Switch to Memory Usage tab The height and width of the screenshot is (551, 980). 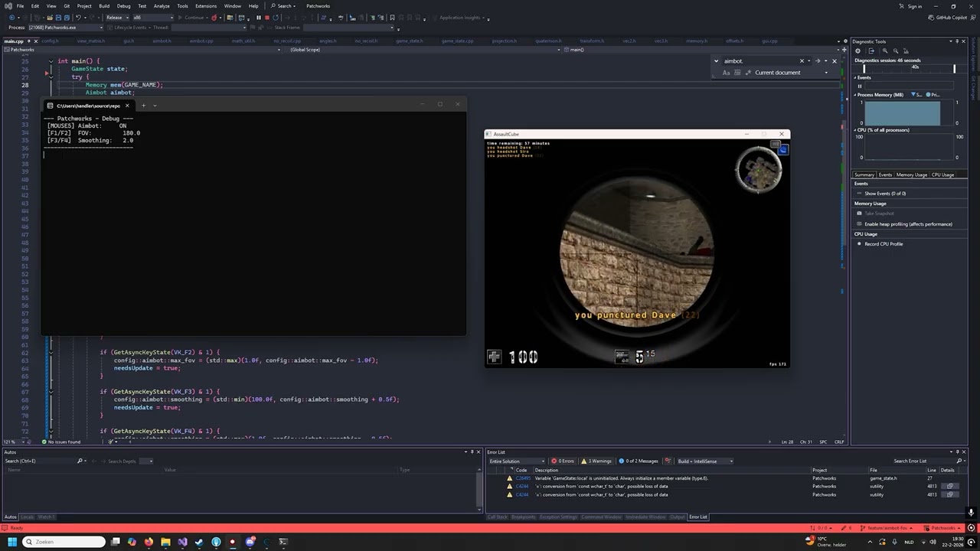click(911, 174)
